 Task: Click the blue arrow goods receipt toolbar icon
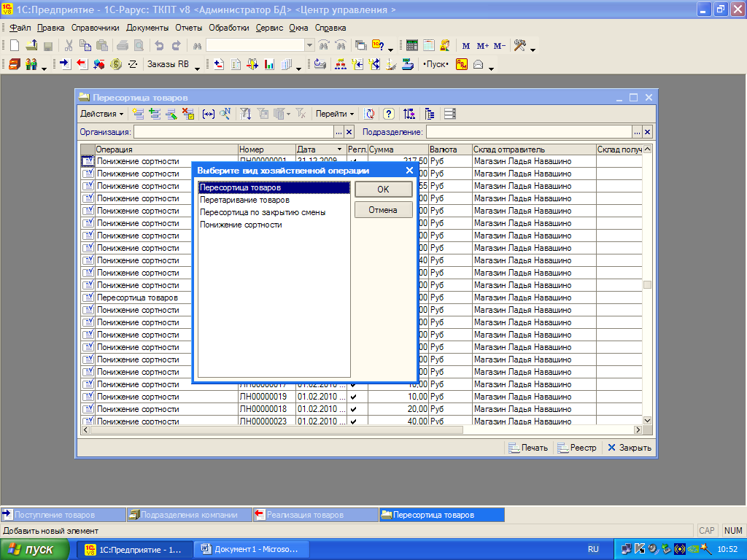point(65,64)
